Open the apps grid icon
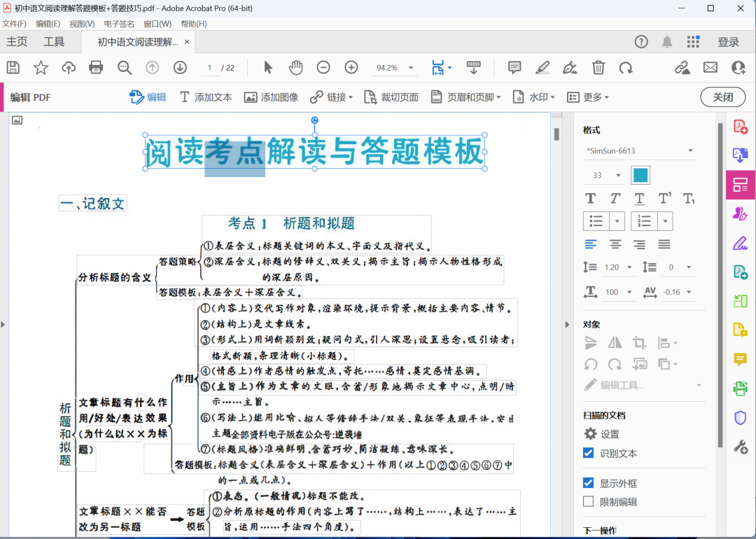 (693, 42)
